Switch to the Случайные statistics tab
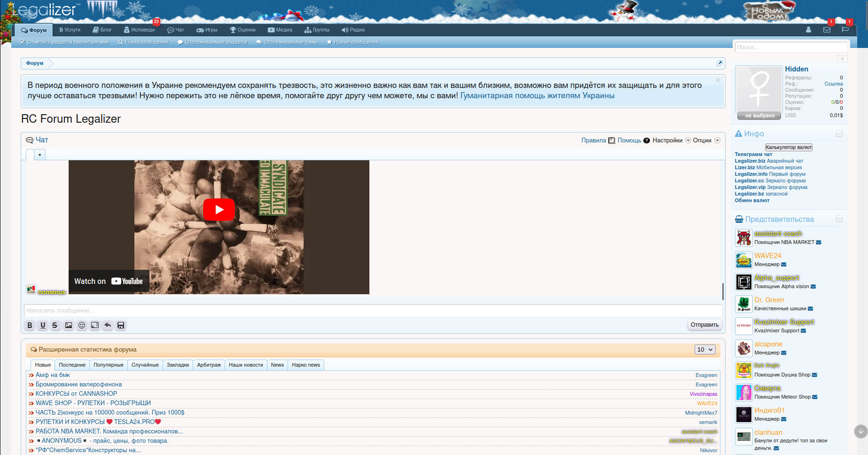 tap(145, 365)
